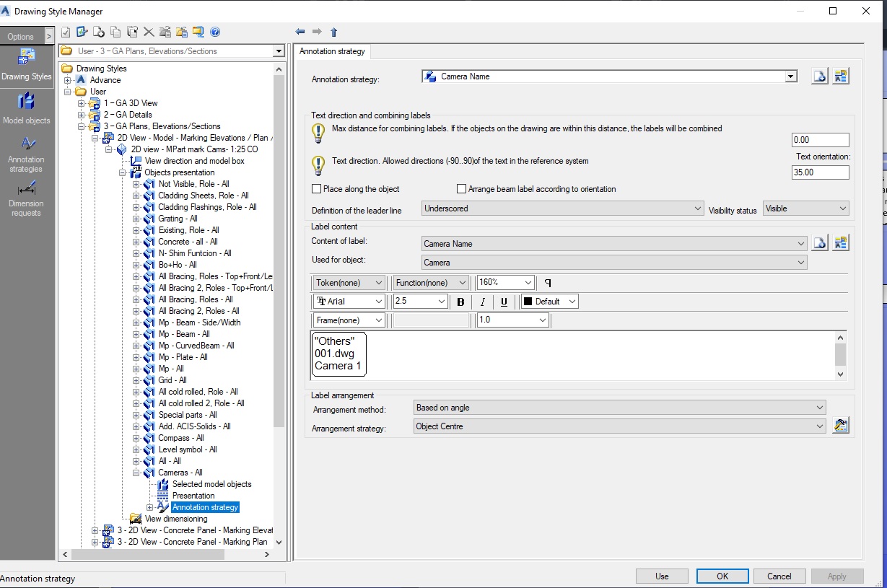Check Arrange beam label according to orientation
887x588 pixels.
point(460,188)
